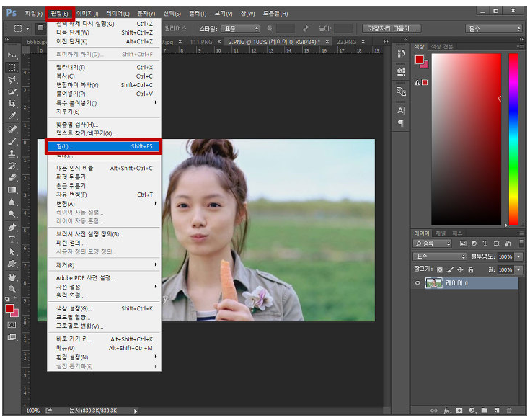Open the History panel icon

coord(401,54)
